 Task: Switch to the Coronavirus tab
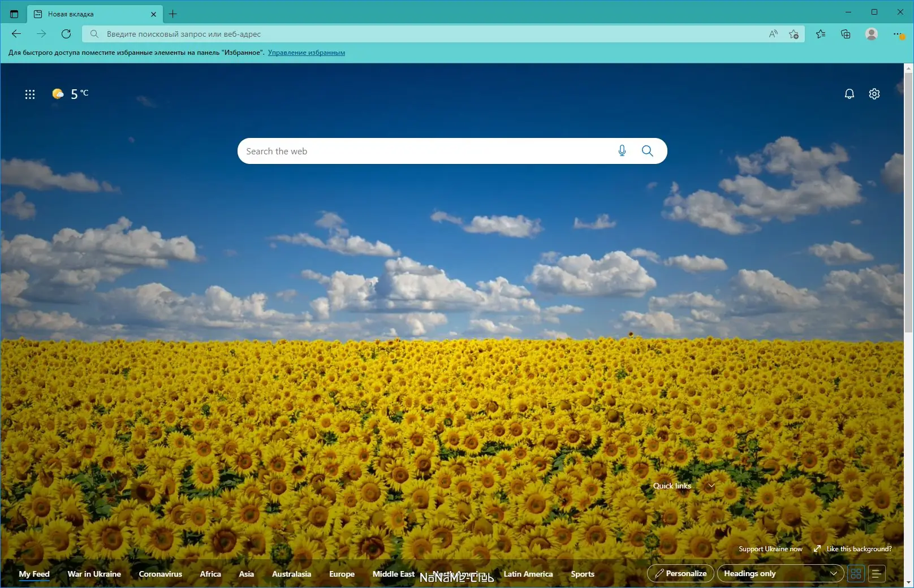(x=161, y=574)
